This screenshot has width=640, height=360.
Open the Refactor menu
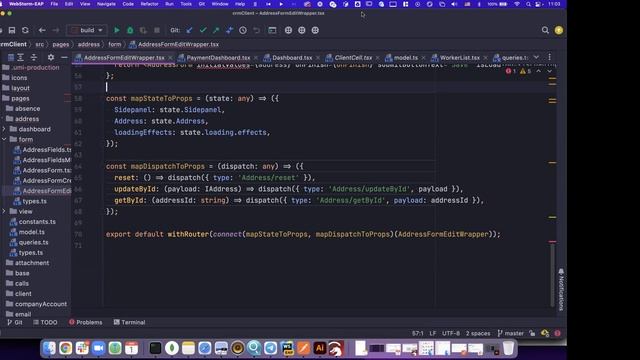click(149, 4)
